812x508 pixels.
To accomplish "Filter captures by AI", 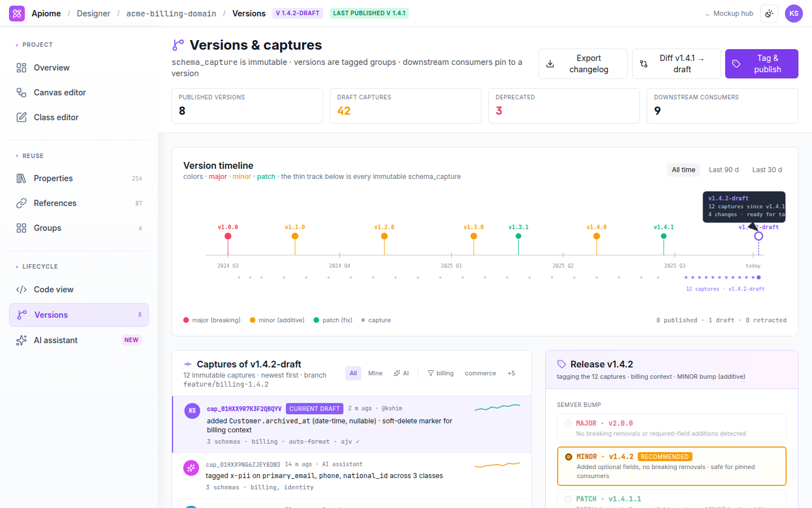I will (401, 373).
